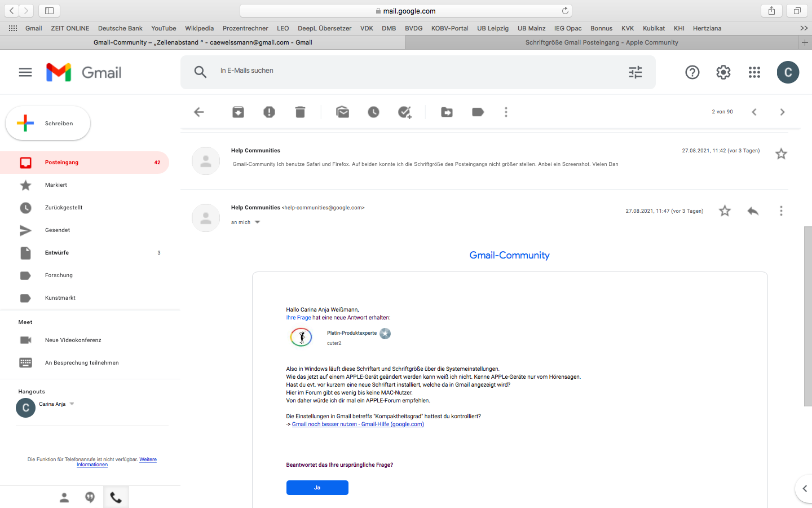This screenshot has height=508, width=812.
Task: Star the collapsed 11:42 message
Action: [x=781, y=154]
